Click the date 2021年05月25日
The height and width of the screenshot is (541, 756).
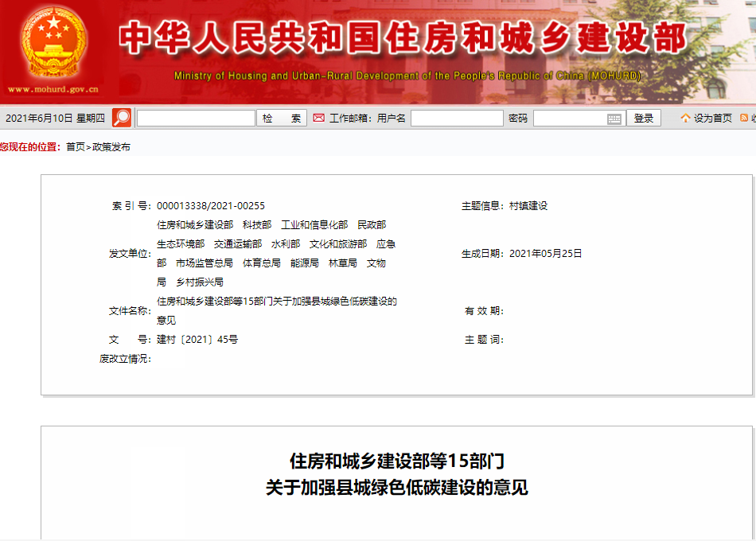(545, 254)
